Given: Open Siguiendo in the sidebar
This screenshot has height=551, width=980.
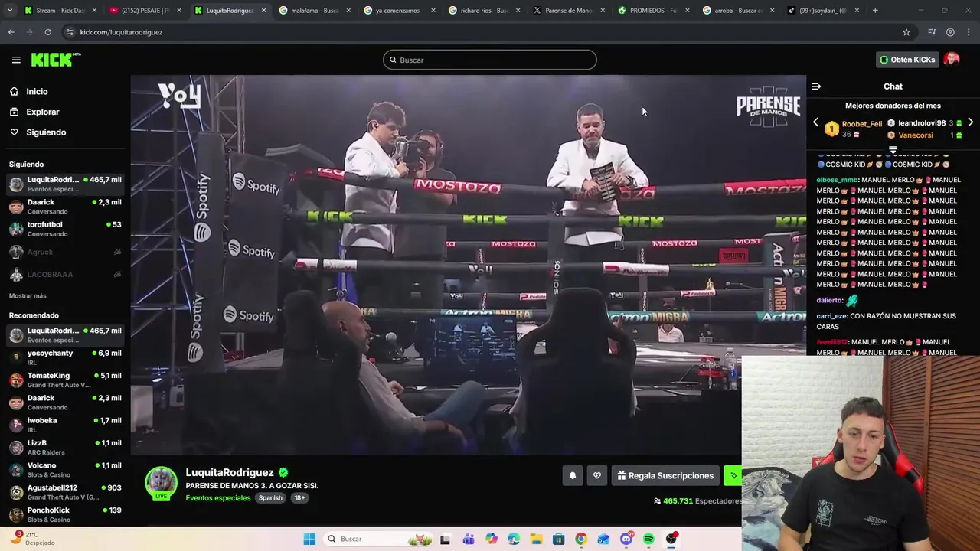Looking at the screenshot, I should pyautogui.click(x=46, y=132).
